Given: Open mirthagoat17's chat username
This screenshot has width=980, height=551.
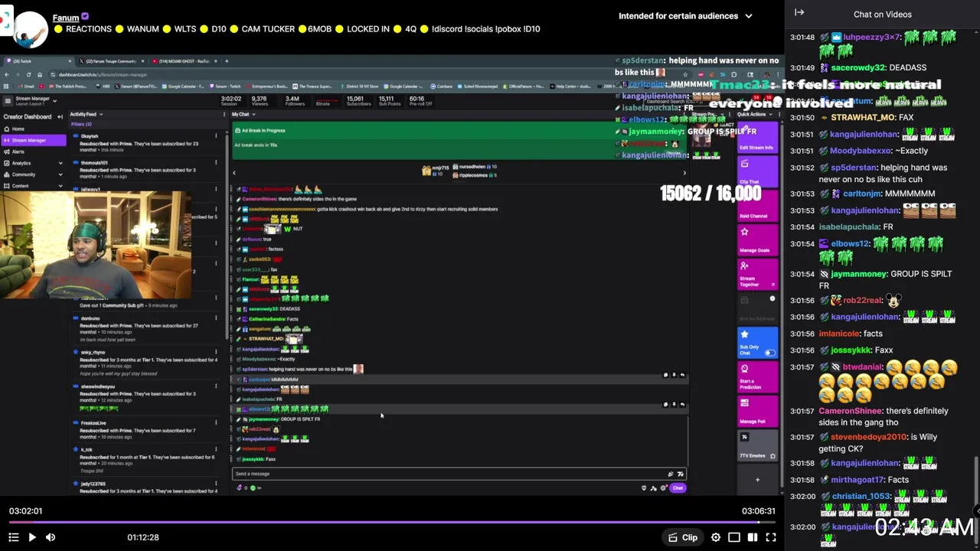Looking at the screenshot, I should coord(857,480).
